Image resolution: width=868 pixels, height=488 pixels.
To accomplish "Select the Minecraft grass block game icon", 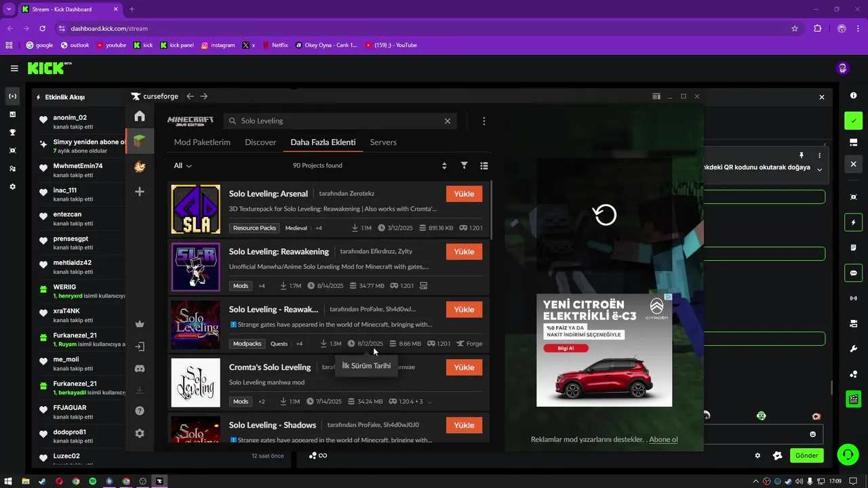I will coord(140,141).
